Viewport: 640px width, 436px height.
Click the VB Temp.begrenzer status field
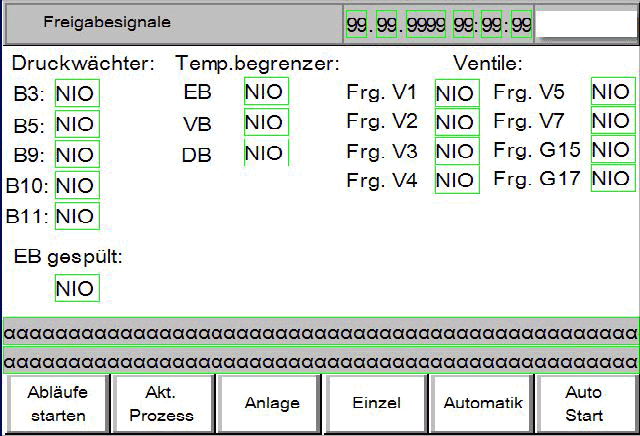[x=265, y=122]
